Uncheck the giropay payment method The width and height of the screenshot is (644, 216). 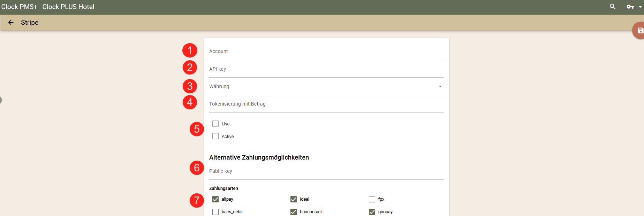click(x=372, y=212)
